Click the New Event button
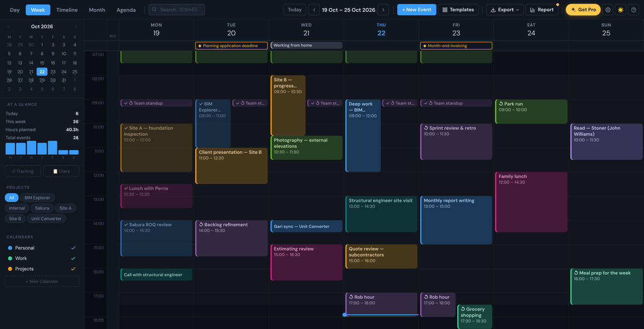The height and width of the screenshot is (329, 644). [x=416, y=10]
